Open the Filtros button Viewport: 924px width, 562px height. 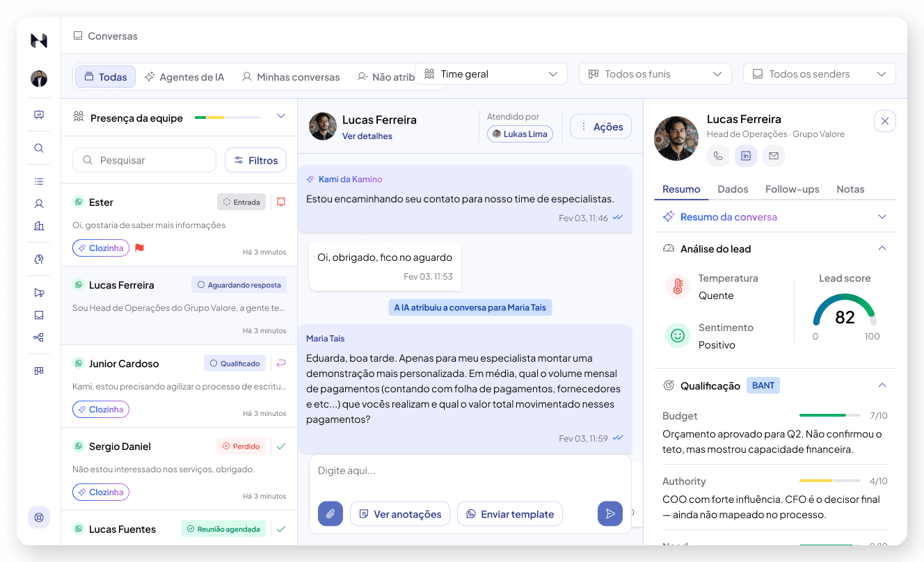[255, 160]
